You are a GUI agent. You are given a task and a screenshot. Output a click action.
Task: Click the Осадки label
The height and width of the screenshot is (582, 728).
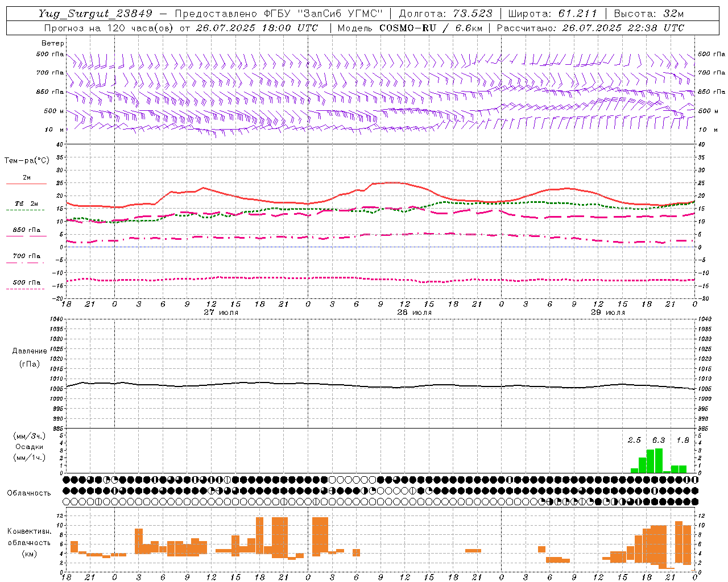coord(30,447)
